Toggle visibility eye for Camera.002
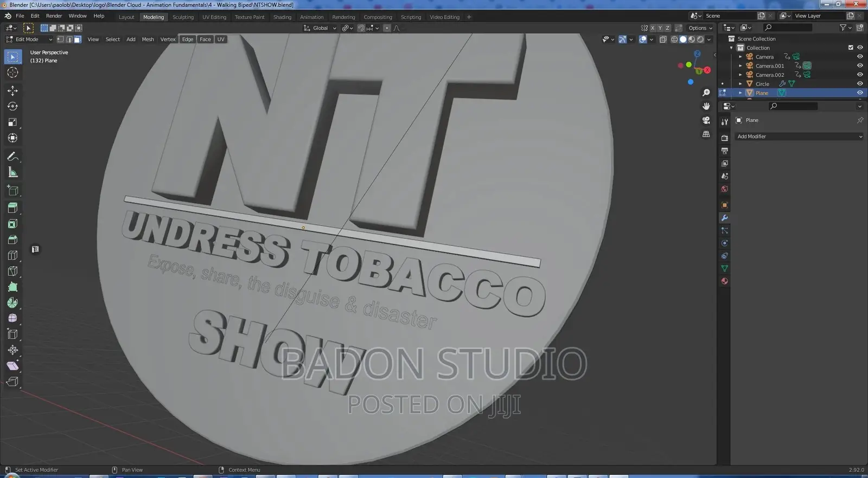868x478 pixels. pos(860,75)
